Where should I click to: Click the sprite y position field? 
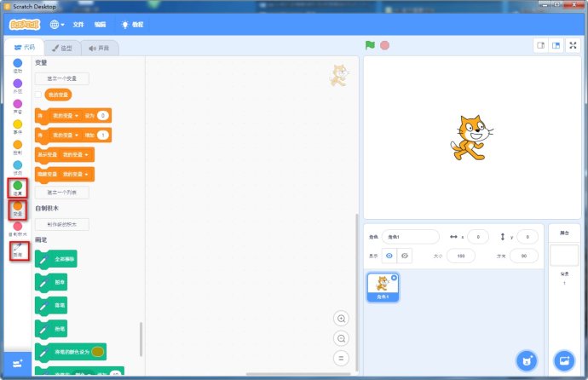(527, 237)
